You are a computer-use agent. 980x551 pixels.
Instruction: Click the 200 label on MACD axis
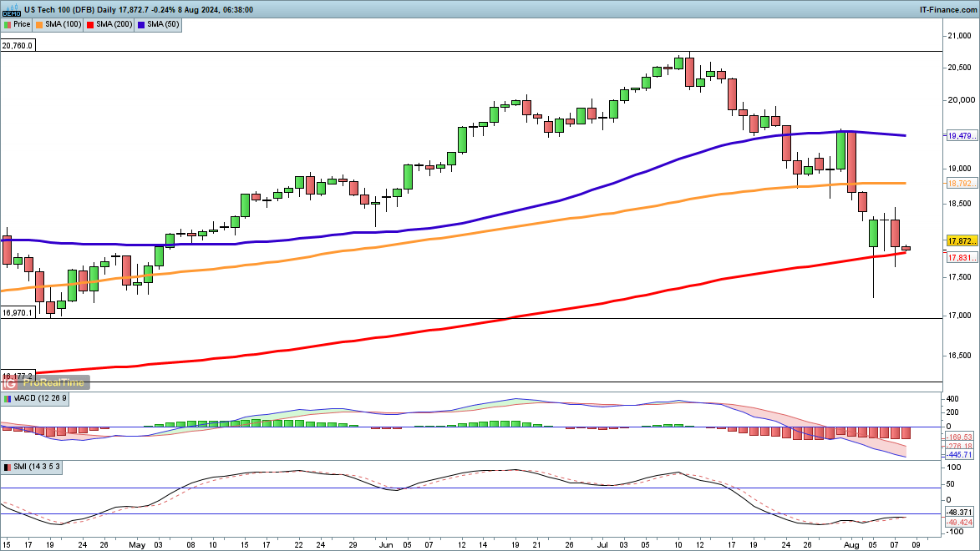tap(952, 412)
